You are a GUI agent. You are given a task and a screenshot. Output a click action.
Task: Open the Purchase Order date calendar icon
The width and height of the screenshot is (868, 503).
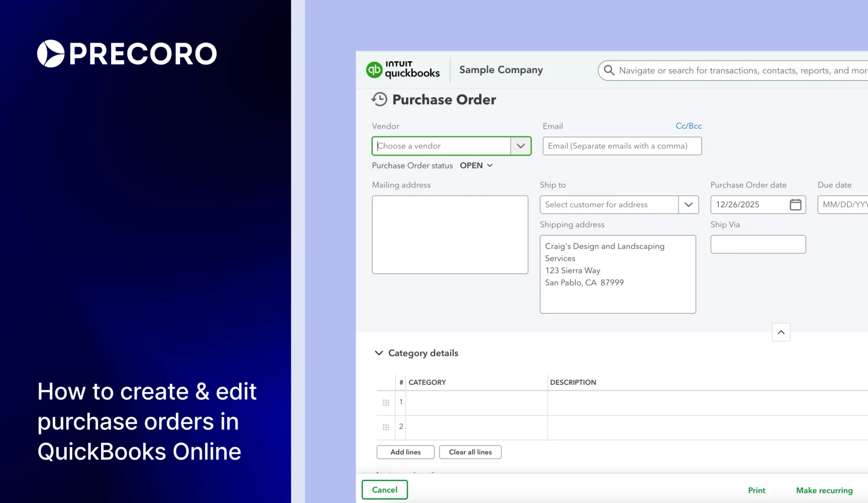pyautogui.click(x=795, y=205)
